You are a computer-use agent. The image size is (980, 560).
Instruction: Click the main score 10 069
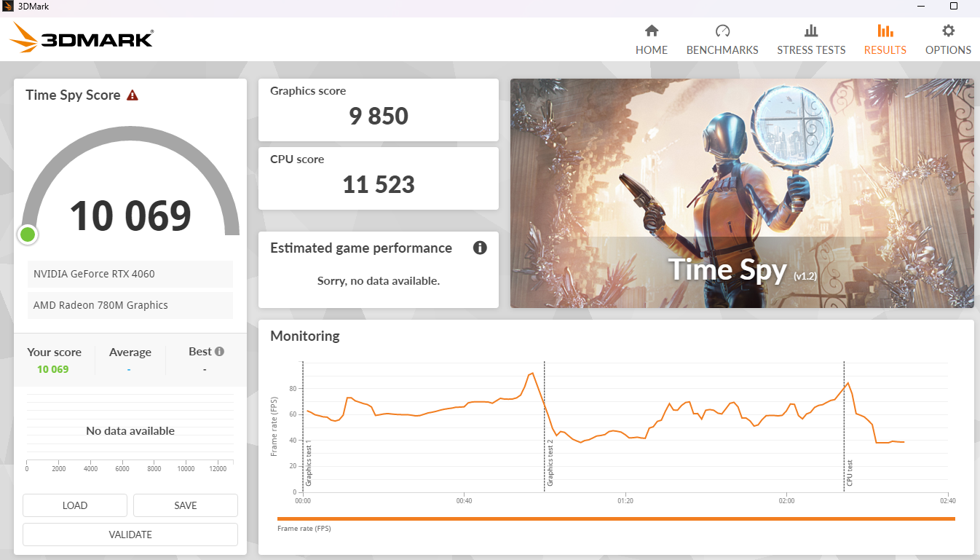click(x=130, y=216)
